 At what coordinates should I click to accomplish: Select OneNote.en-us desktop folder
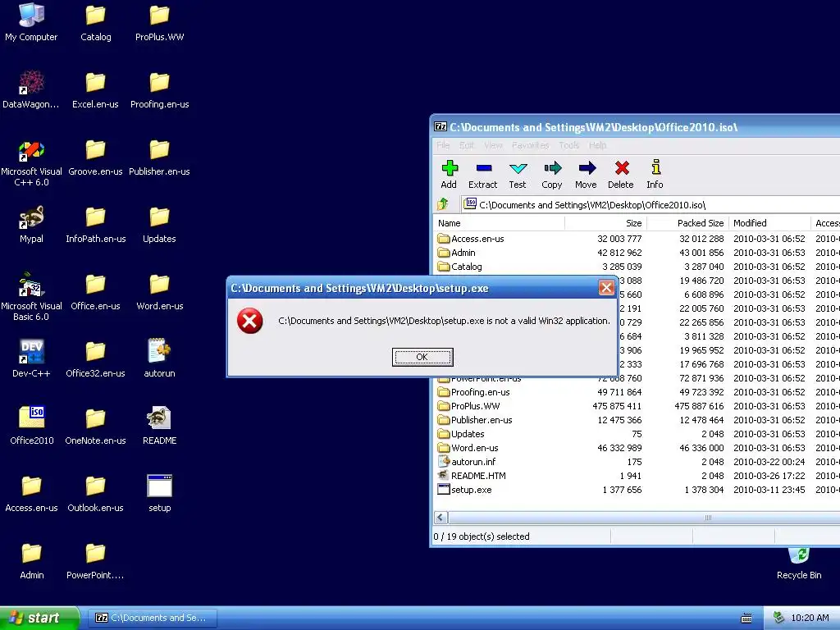[95, 426]
